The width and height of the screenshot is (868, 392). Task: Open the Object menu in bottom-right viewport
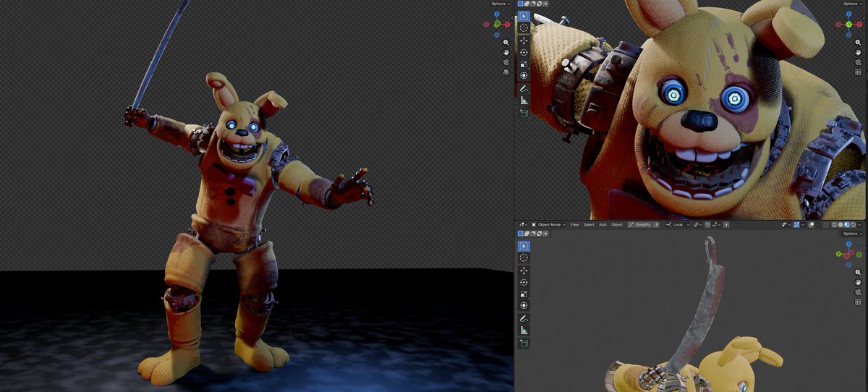[x=617, y=225]
